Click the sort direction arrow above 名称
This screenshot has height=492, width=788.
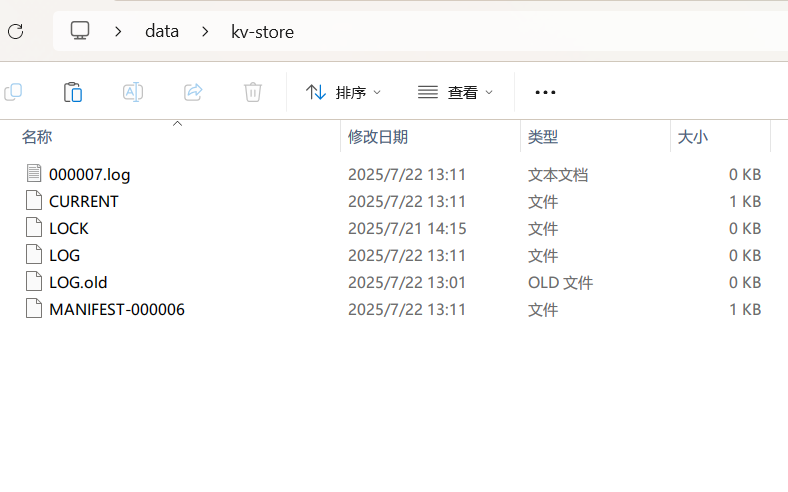click(177, 124)
